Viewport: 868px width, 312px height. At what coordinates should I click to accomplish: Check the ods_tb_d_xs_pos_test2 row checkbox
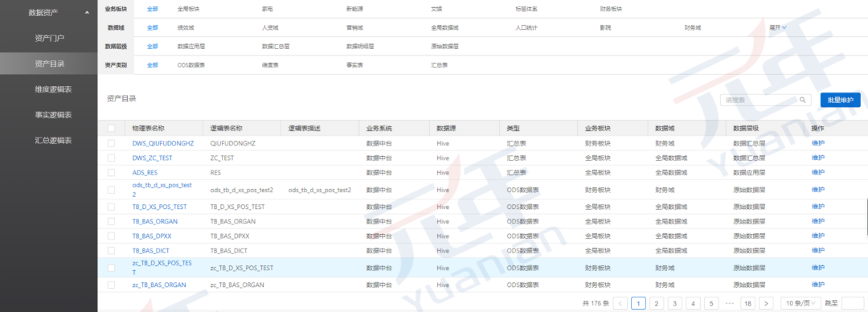pyautogui.click(x=112, y=190)
